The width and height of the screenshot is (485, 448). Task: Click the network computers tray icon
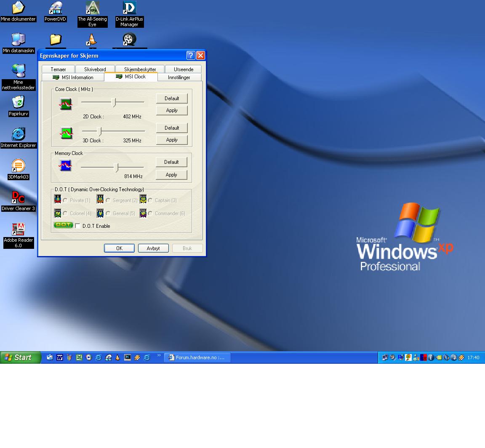tap(385, 357)
